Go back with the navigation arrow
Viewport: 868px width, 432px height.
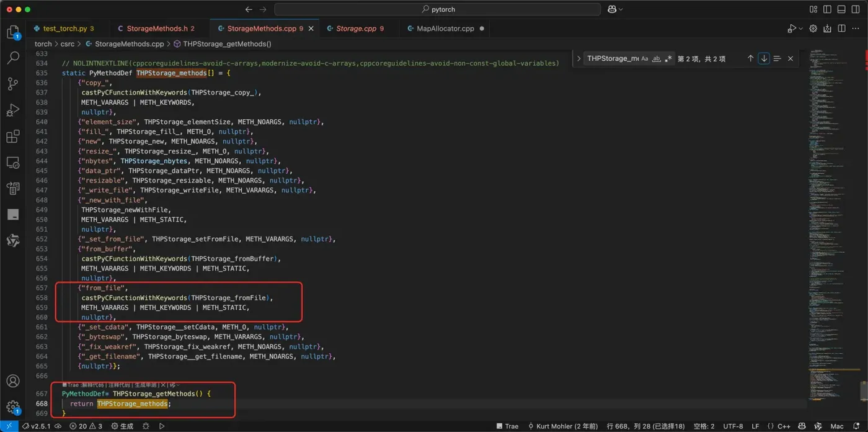click(249, 9)
